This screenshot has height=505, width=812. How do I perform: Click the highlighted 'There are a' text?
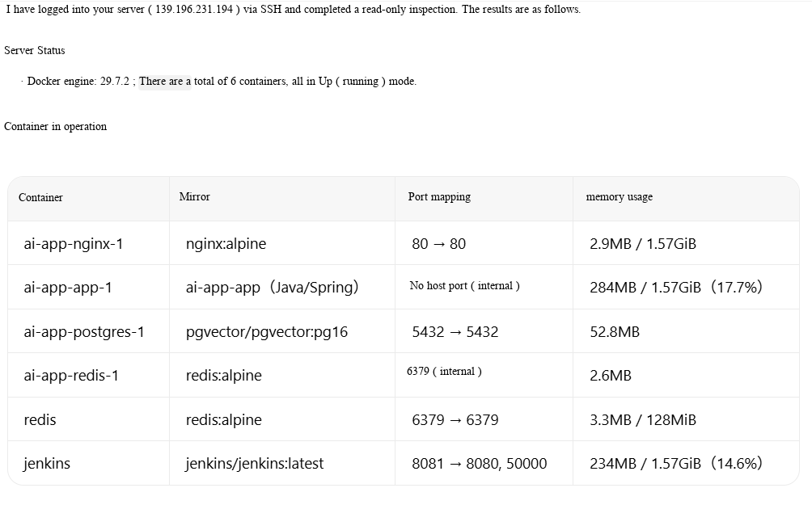[x=165, y=82]
